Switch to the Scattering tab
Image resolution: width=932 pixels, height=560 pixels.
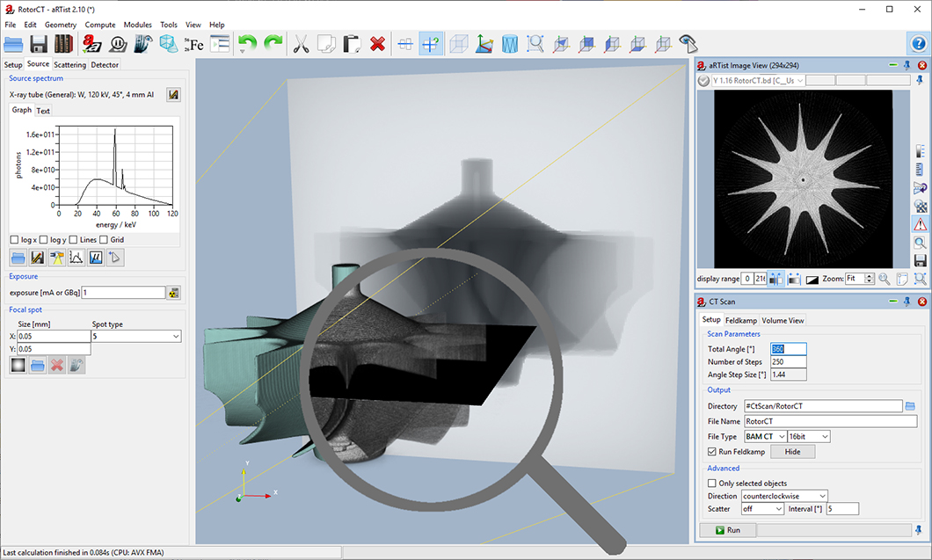point(70,64)
